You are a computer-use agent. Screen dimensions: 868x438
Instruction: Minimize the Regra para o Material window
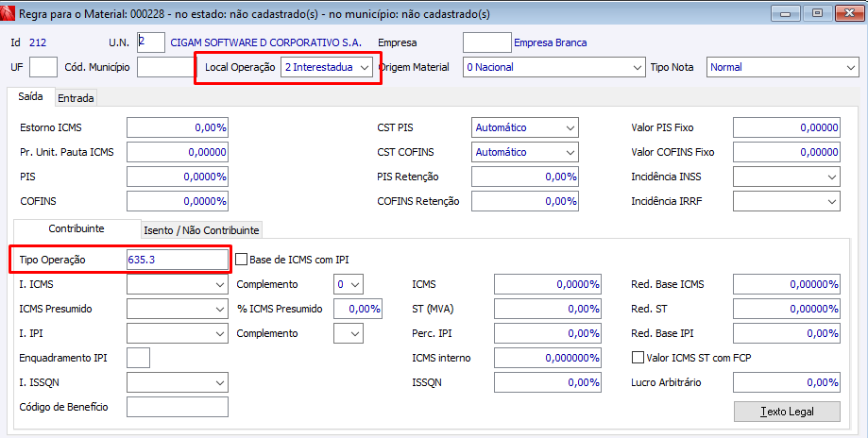coord(787,12)
